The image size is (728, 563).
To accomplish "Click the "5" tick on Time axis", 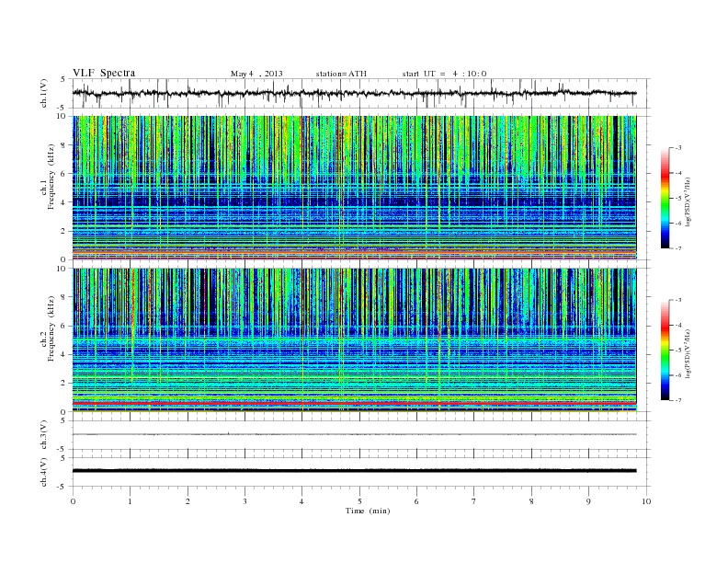I will point(359,501).
